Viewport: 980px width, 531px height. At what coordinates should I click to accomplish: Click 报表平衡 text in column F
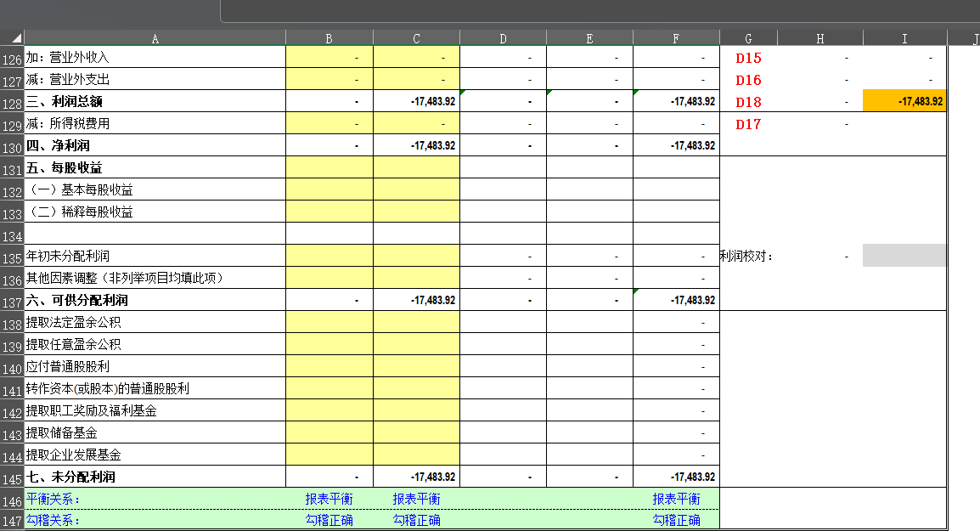pyautogui.click(x=676, y=499)
